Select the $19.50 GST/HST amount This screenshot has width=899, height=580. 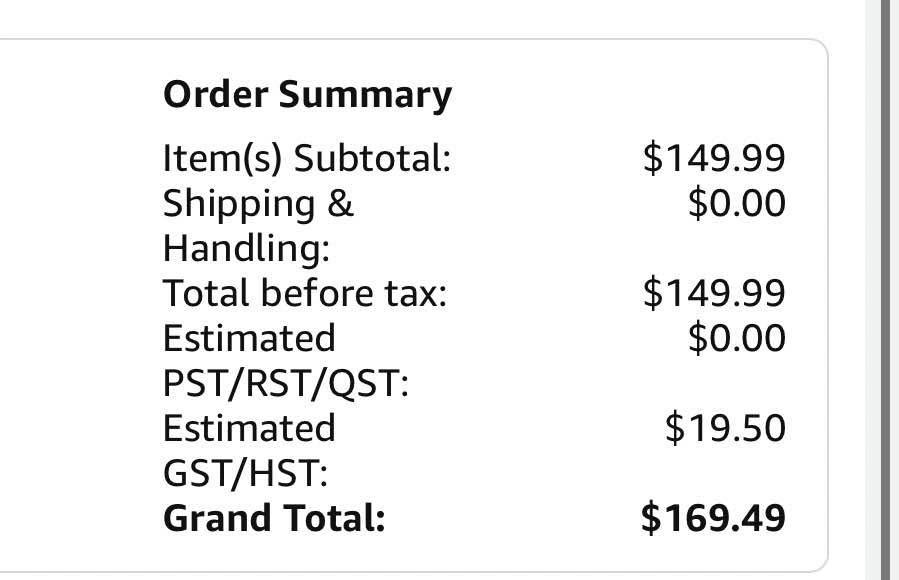click(725, 428)
